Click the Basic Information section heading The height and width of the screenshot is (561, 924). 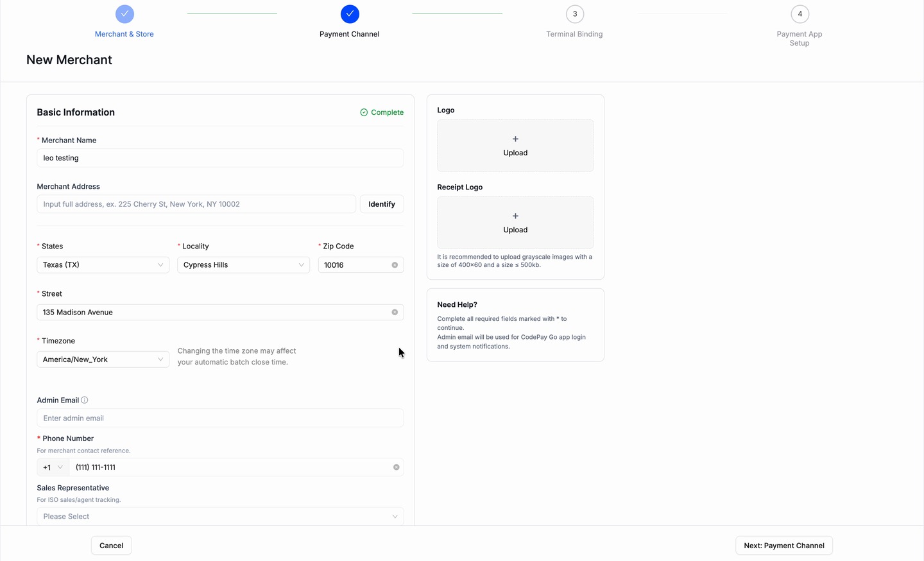click(x=76, y=112)
